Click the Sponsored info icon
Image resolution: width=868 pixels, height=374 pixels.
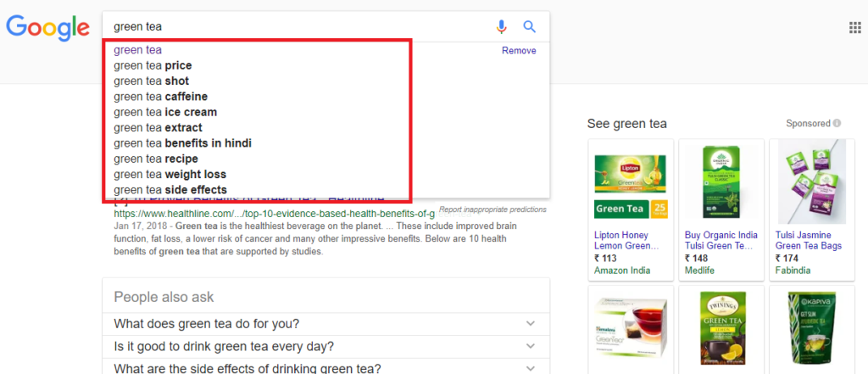pyautogui.click(x=837, y=123)
